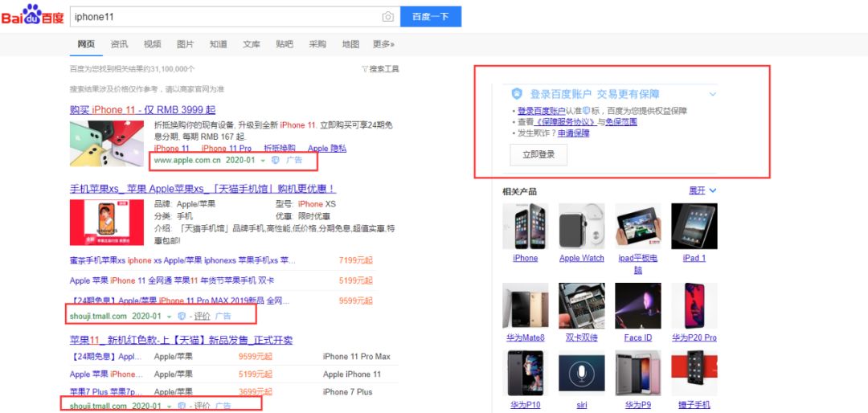The width and height of the screenshot is (868, 413).
Task: Click the 华为P10 product thumbnail
Action: pyautogui.click(x=526, y=373)
